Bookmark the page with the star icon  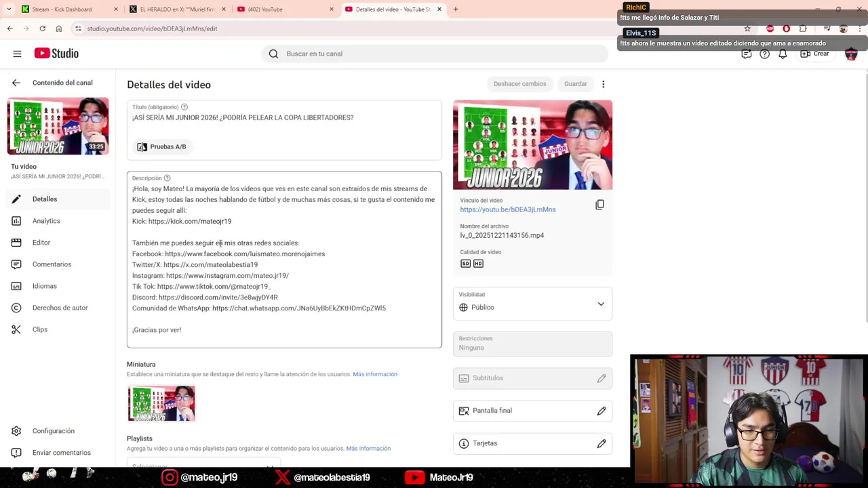[x=747, y=28]
